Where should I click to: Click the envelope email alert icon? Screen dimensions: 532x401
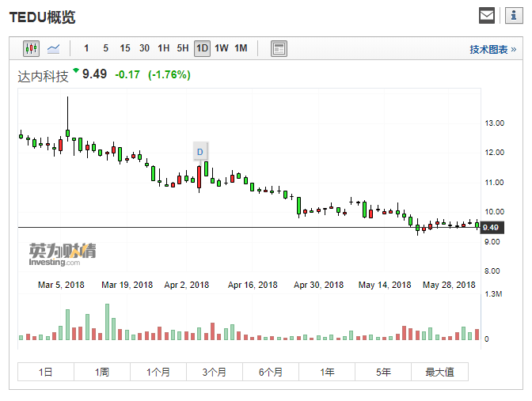point(487,16)
